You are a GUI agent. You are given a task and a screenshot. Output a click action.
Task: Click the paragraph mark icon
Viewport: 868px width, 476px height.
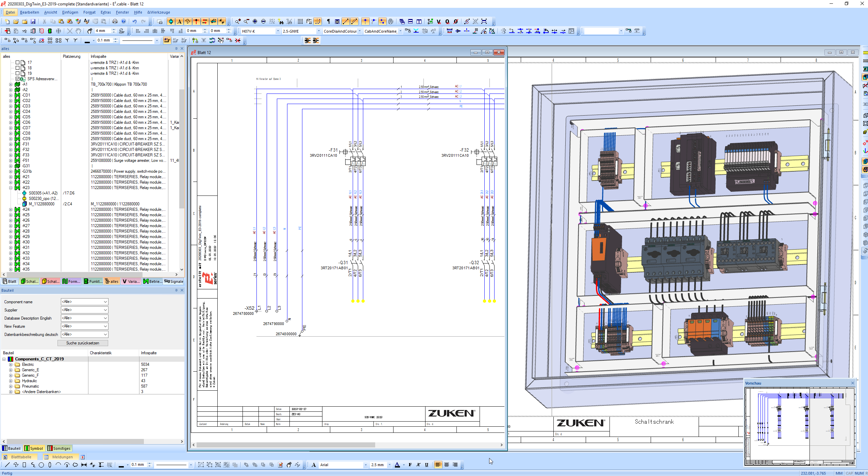tap(328, 21)
